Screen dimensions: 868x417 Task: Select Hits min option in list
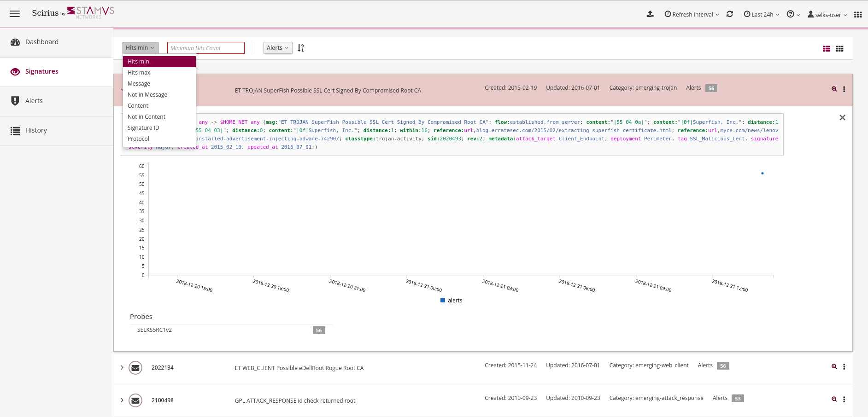[159, 62]
